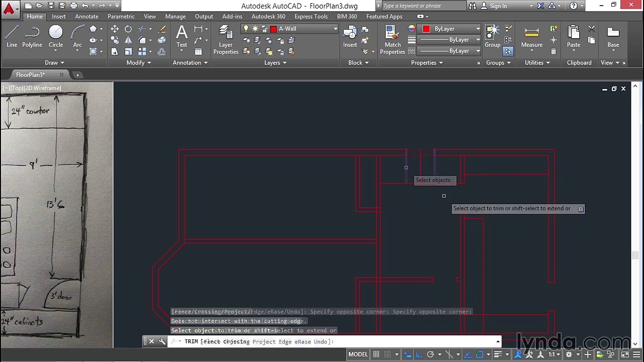The height and width of the screenshot is (362, 644).
Task: Click the Paste clipboard icon
Action: pyautogui.click(x=574, y=37)
